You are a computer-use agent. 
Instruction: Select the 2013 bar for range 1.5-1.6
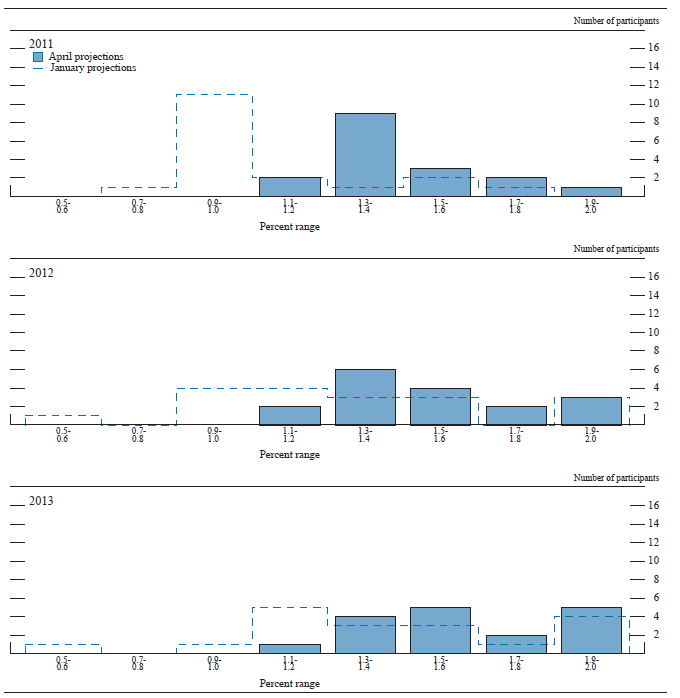pyautogui.click(x=440, y=630)
